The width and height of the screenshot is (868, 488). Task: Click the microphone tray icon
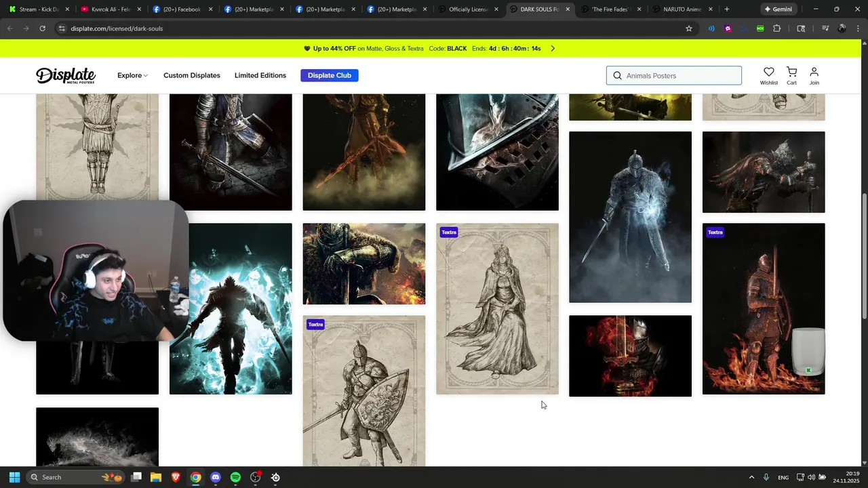(x=766, y=477)
